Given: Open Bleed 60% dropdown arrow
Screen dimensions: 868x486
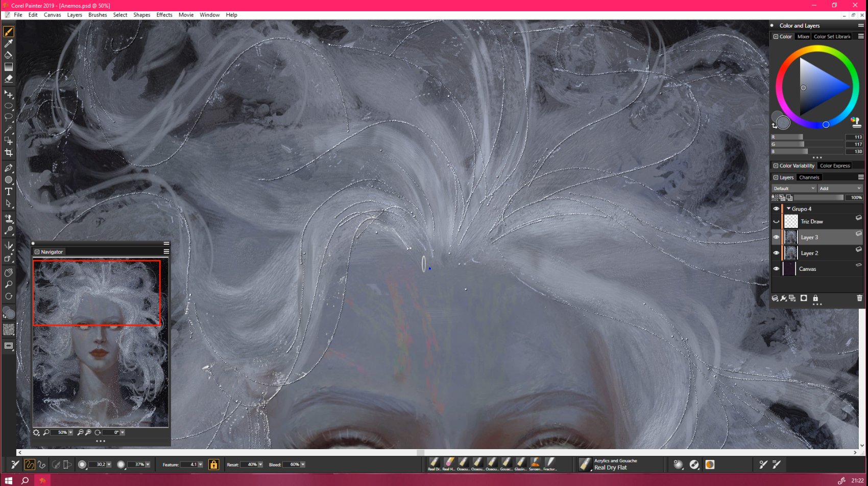Looking at the screenshot, I should (x=303, y=465).
